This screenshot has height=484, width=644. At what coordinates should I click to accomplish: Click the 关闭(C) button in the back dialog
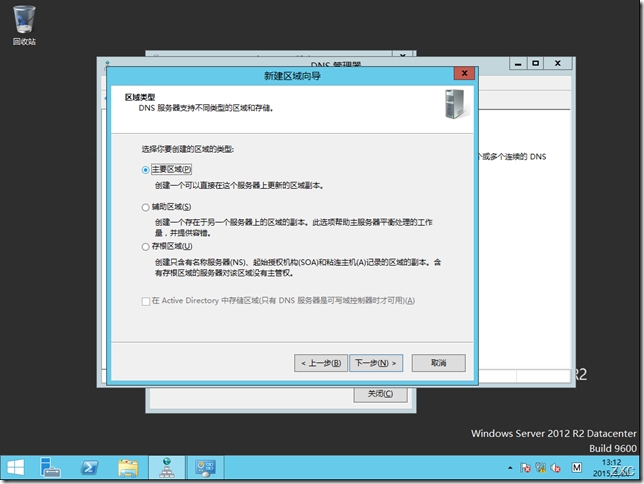click(380, 394)
